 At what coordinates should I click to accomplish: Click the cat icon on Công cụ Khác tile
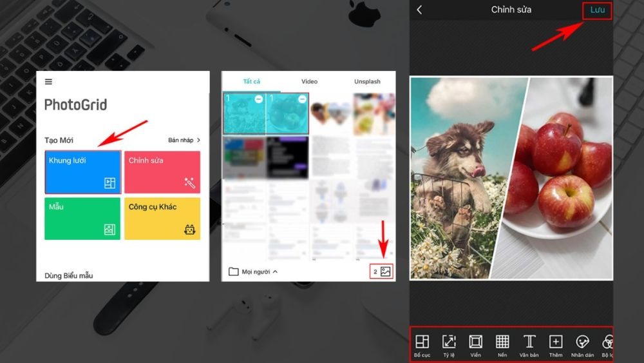(x=189, y=230)
